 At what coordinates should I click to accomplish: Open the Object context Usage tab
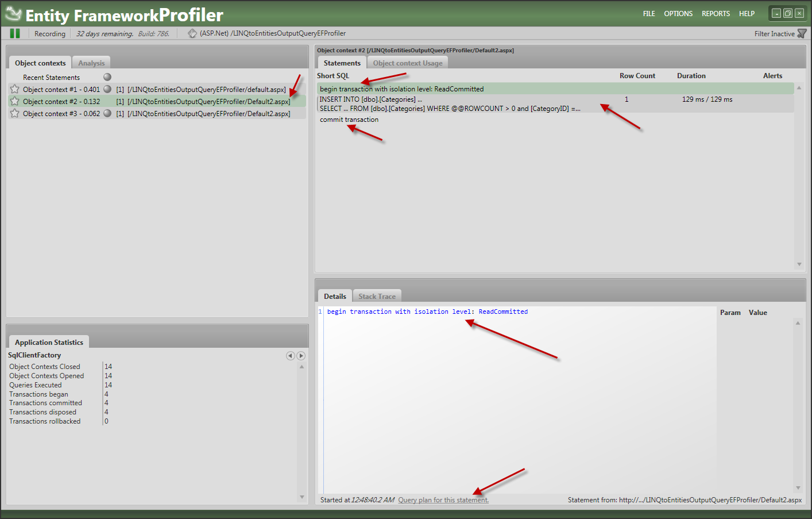pyautogui.click(x=408, y=63)
